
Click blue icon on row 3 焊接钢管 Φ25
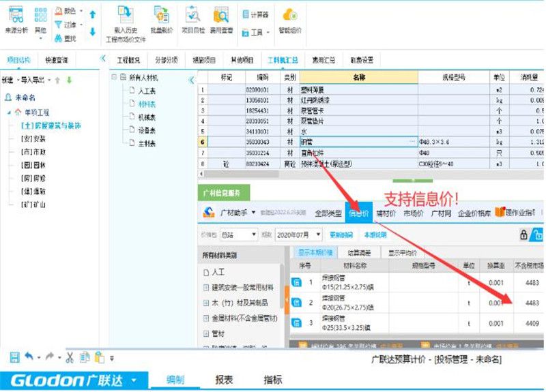pyautogui.click(x=296, y=322)
